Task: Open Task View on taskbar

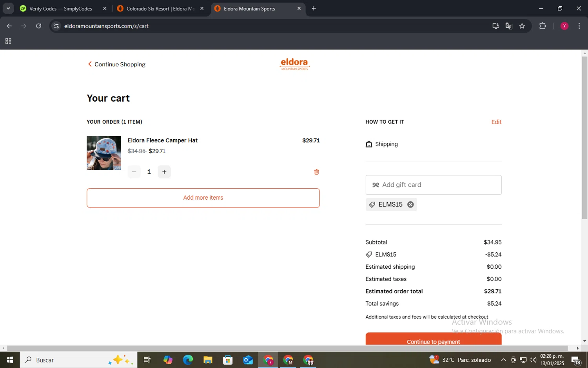Action: (x=147, y=360)
